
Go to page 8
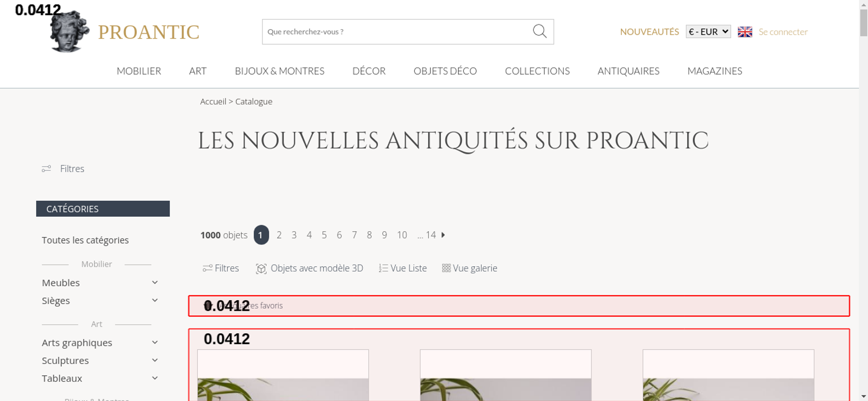click(x=369, y=235)
